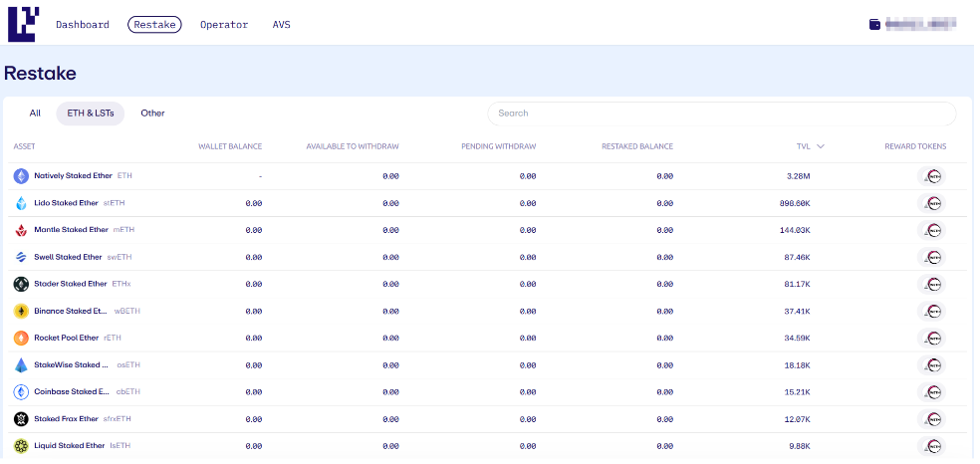Open Lido Staked Ether asset
980x464 pixels.
tap(67, 203)
